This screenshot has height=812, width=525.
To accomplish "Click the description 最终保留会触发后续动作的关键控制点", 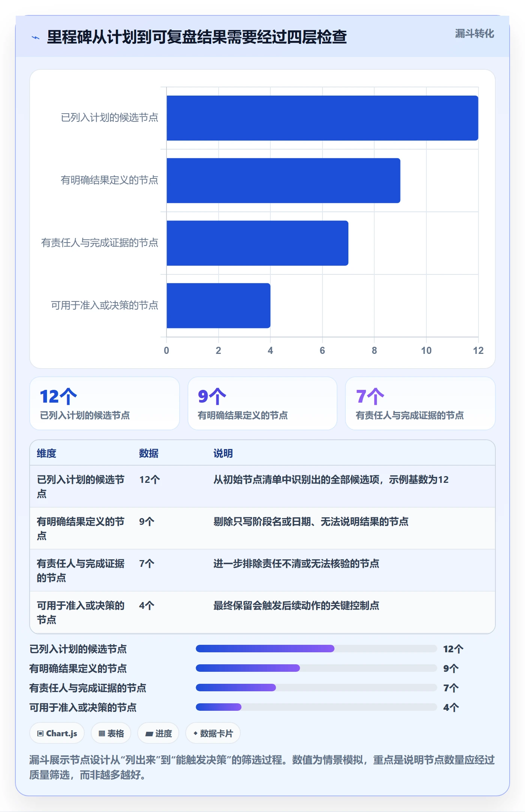I will 296,605.
